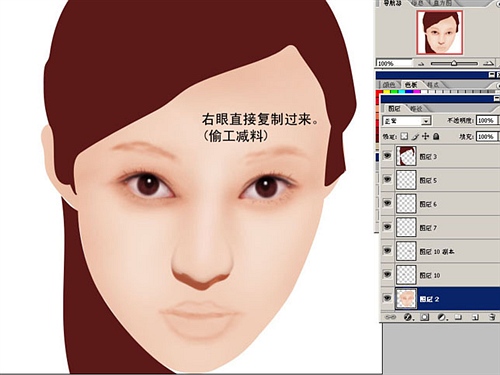Open the opacity (不透明度) slider arrow

coord(499,120)
